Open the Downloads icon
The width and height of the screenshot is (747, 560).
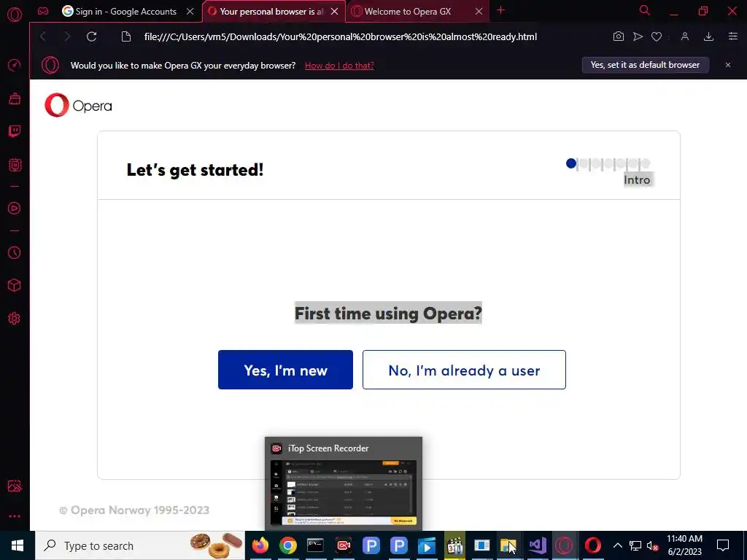point(708,36)
